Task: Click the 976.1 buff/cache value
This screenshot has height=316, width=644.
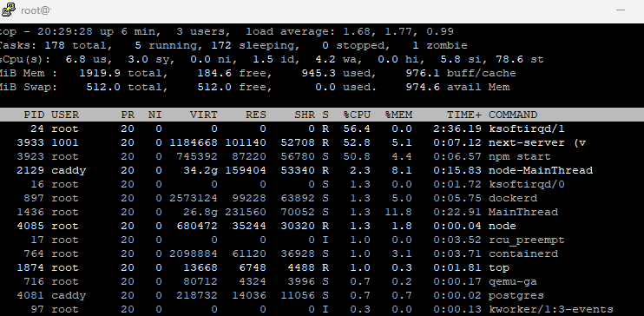Action: [423, 73]
